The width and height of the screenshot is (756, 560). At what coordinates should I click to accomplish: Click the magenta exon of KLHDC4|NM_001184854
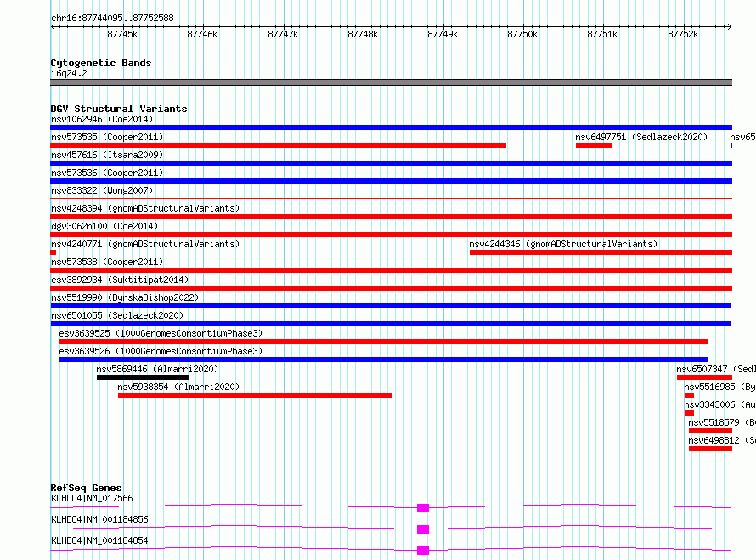423,551
